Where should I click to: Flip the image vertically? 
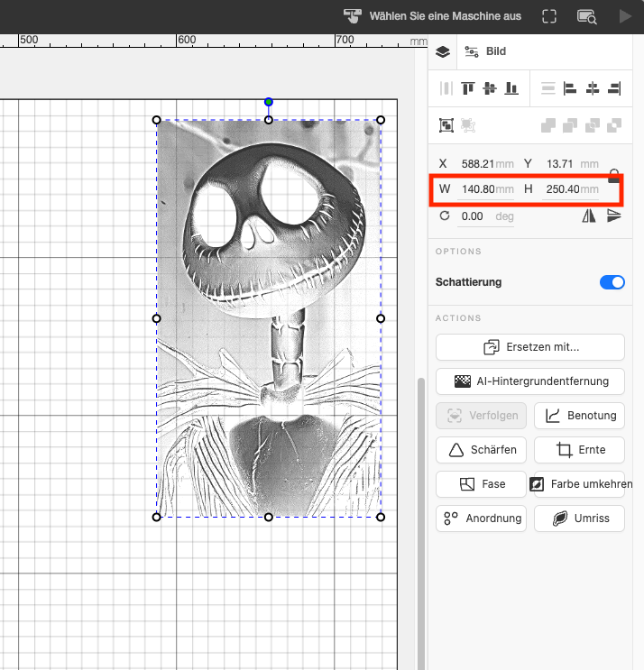(x=613, y=216)
